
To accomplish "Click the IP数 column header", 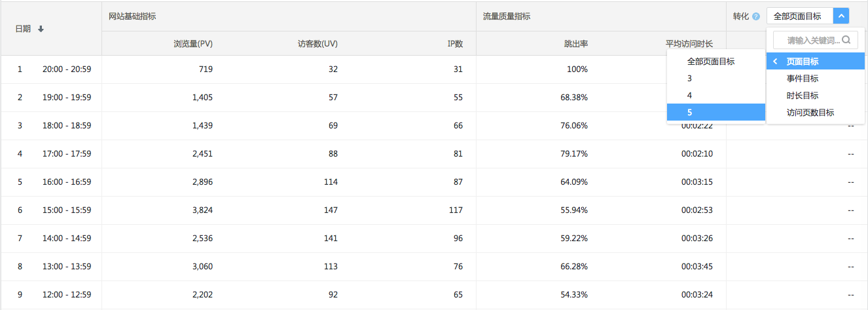I will (455, 44).
